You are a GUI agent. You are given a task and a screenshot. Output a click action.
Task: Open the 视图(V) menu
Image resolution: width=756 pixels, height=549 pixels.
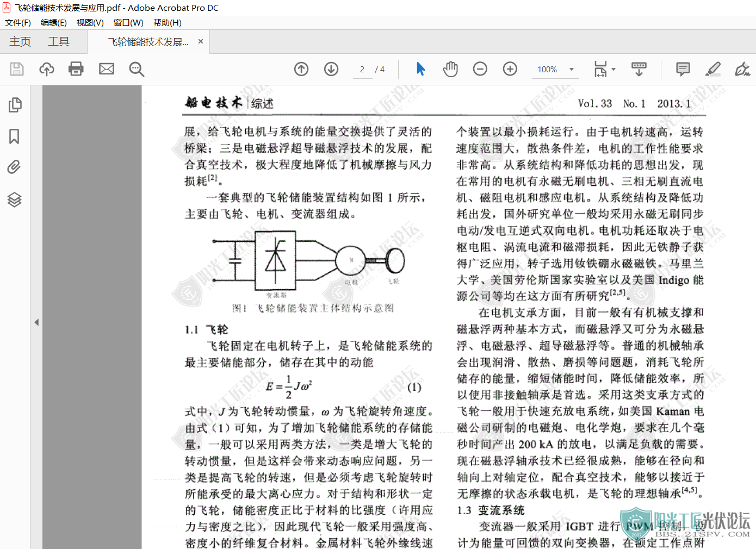pos(90,23)
